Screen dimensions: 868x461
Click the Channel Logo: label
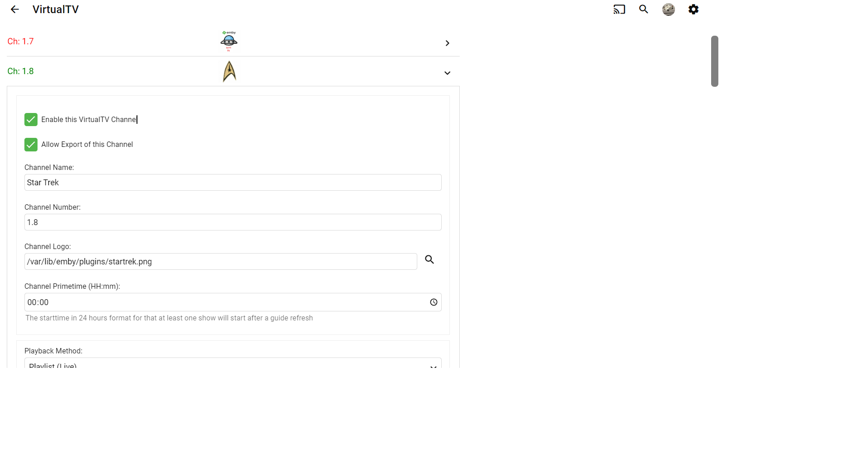point(47,247)
